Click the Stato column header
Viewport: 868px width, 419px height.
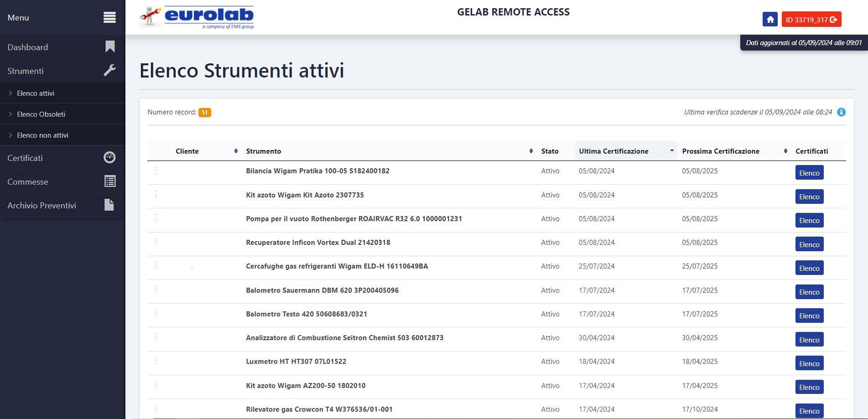click(x=550, y=151)
